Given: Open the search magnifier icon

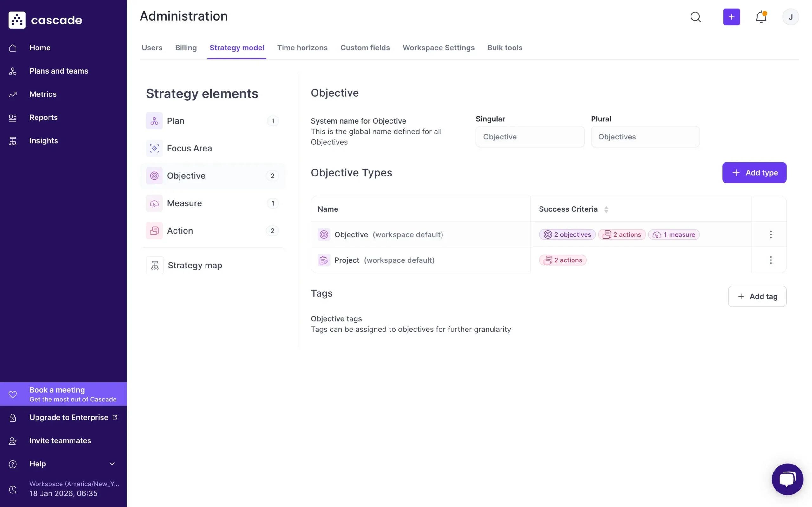Looking at the screenshot, I should coord(695,17).
